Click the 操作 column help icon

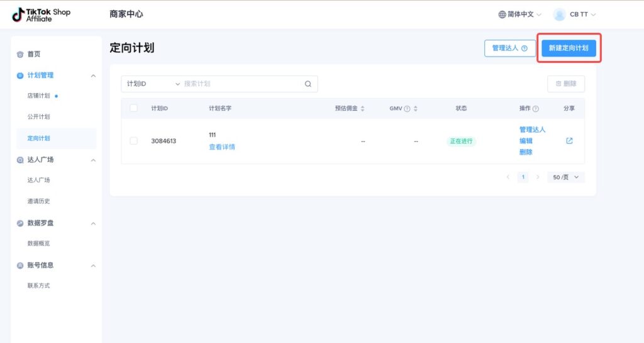[536, 109]
